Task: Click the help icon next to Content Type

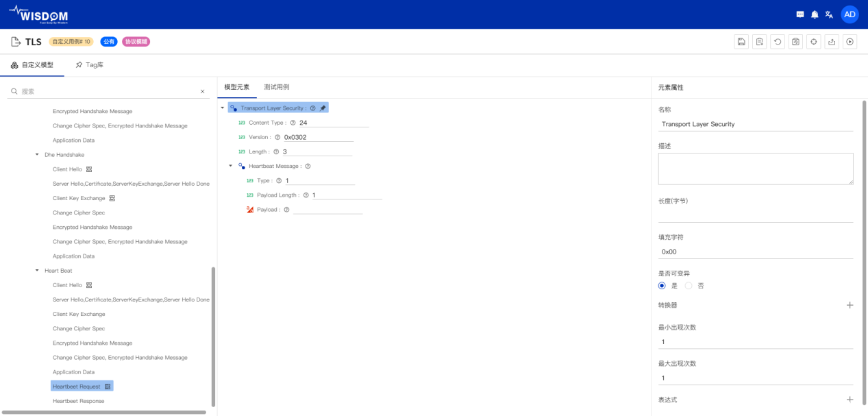Action: point(293,123)
